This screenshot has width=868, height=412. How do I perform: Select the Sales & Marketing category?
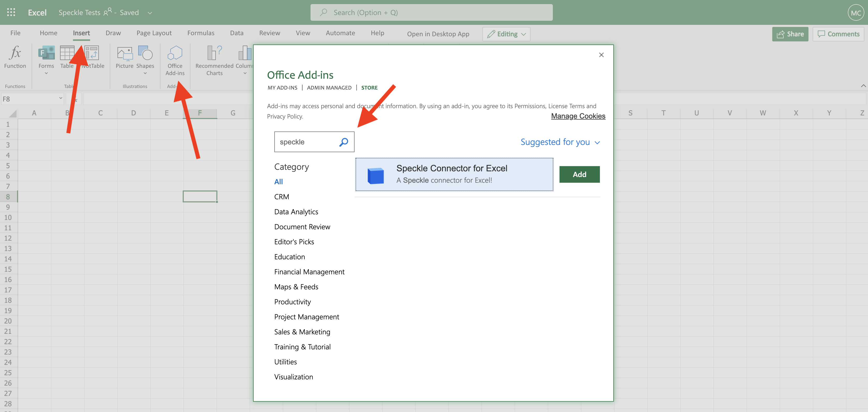click(302, 332)
